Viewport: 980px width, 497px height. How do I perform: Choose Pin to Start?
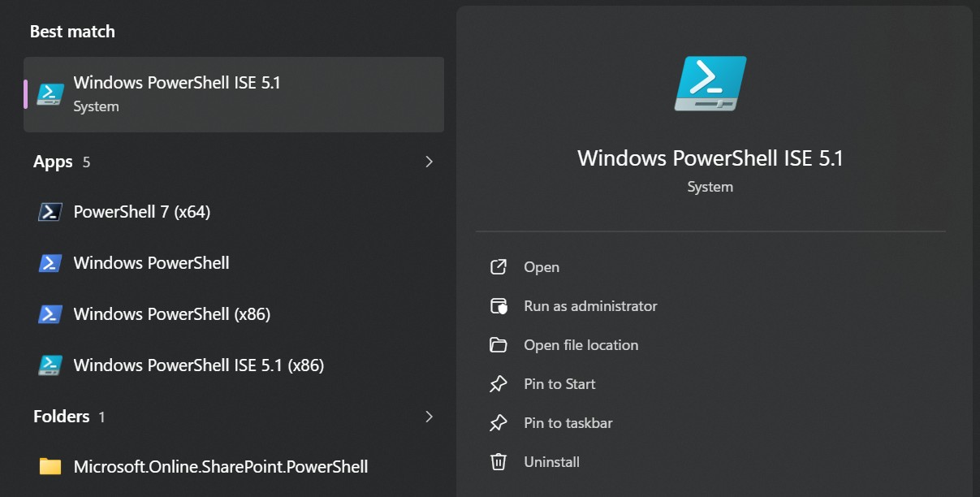point(559,384)
